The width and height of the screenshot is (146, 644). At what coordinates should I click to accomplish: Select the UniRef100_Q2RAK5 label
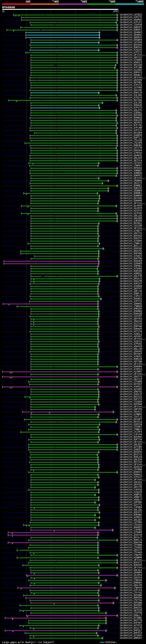(x=131, y=263)
